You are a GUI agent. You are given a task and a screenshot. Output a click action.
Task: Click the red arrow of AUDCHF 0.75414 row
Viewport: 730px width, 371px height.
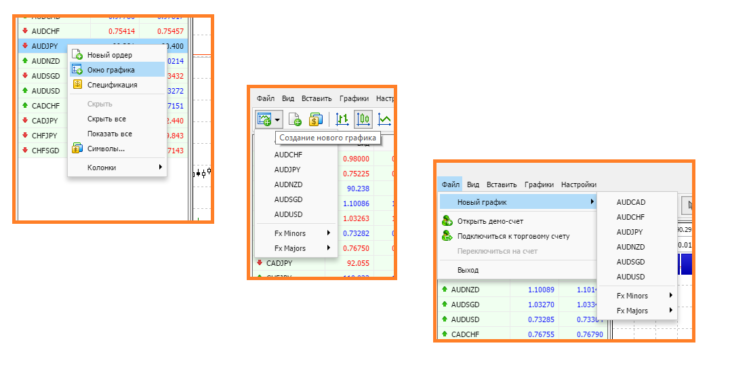pyautogui.click(x=25, y=31)
